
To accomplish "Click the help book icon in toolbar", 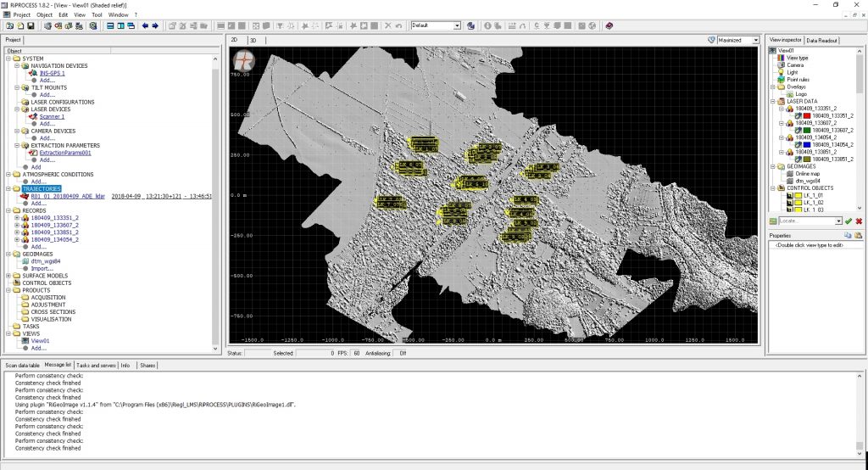I will coord(609,26).
